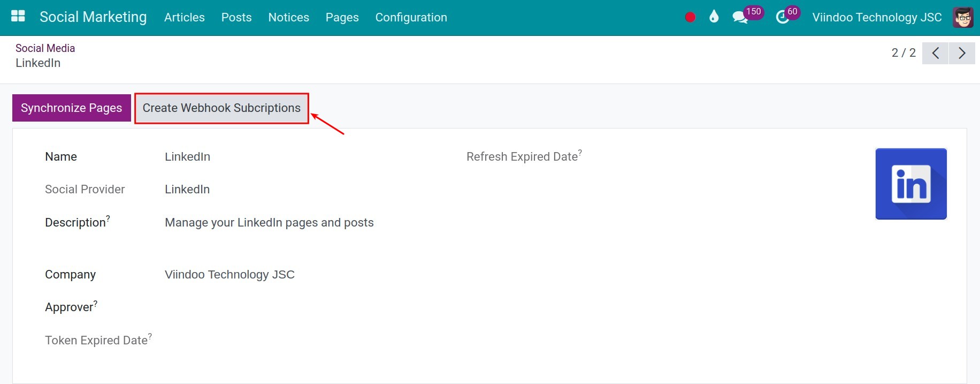Screen dimensions: 980x384
Task: Click Company value Viindoo Technology JSC
Action: click(229, 274)
